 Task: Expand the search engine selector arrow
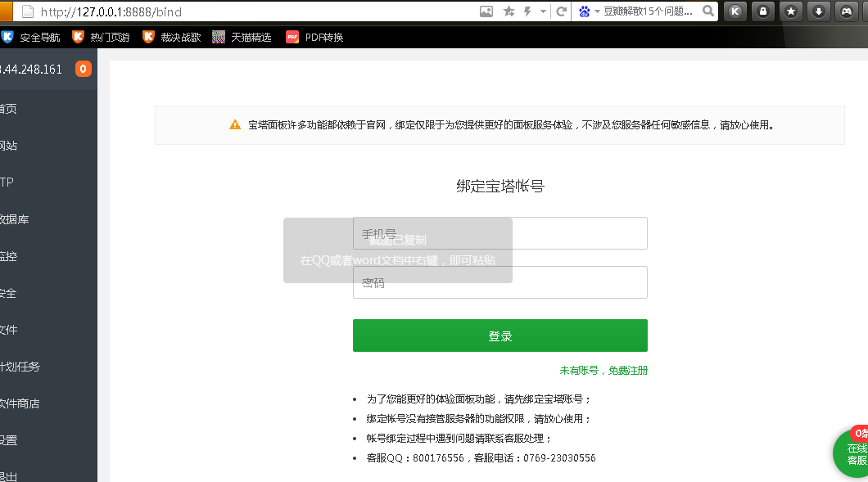pyautogui.click(x=597, y=11)
